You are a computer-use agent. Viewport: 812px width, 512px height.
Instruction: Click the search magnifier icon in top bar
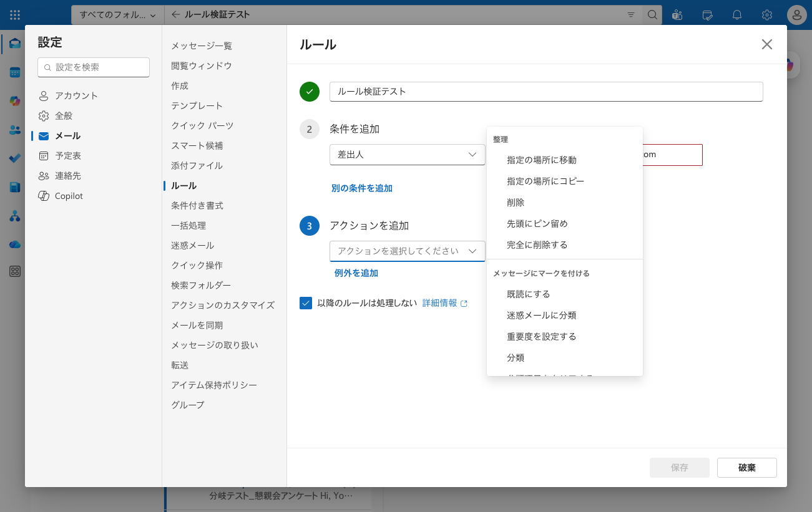point(652,14)
